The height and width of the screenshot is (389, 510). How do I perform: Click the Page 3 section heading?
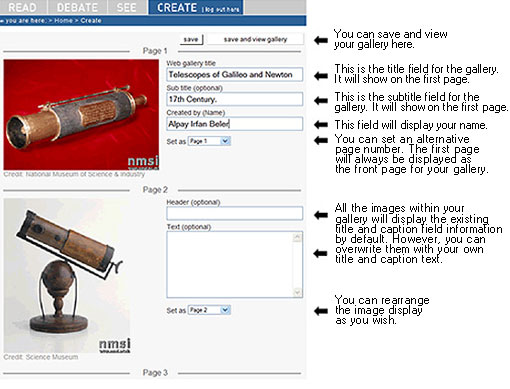pyautogui.click(x=155, y=373)
